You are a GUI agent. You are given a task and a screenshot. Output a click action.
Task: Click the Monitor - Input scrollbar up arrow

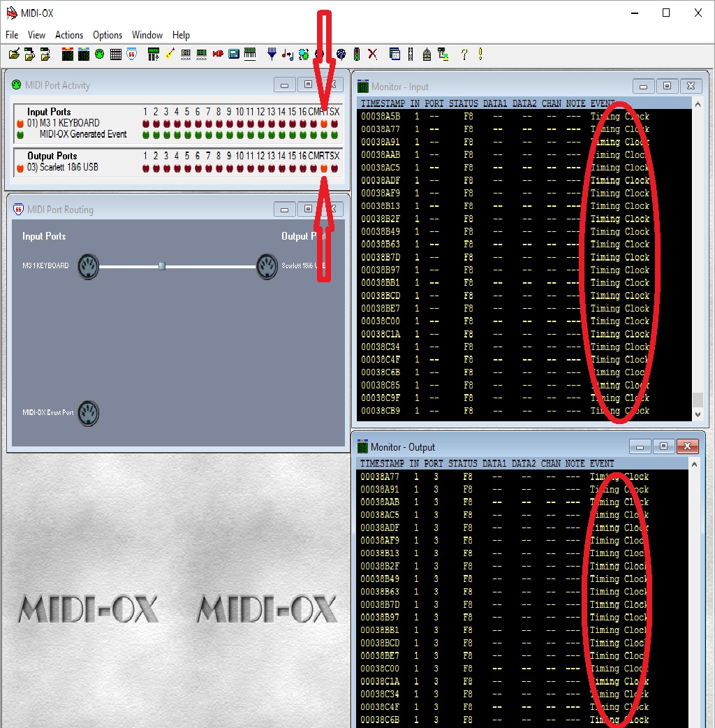click(698, 105)
